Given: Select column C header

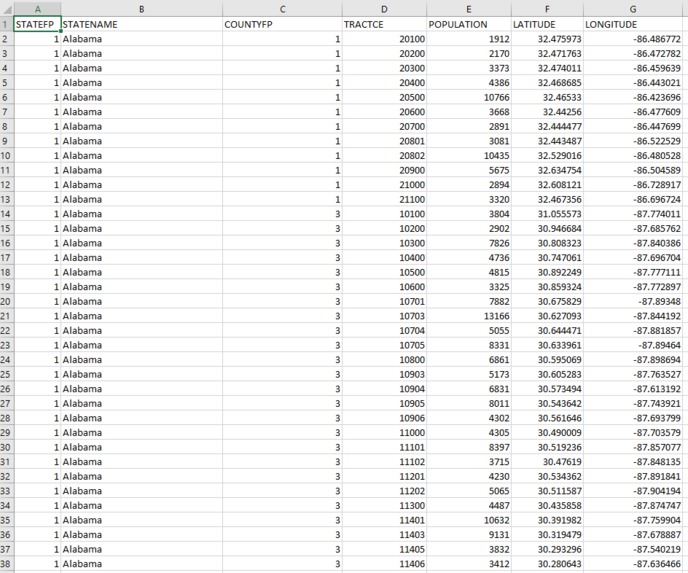Looking at the screenshot, I should tap(282, 9).
